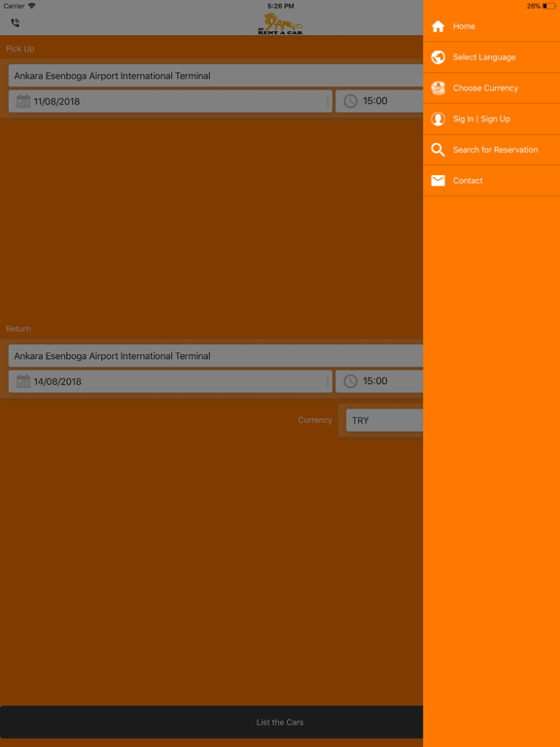Change the return time 15:00
The width and height of the screenshot is (560, 747).
click(x=379, y=381)
